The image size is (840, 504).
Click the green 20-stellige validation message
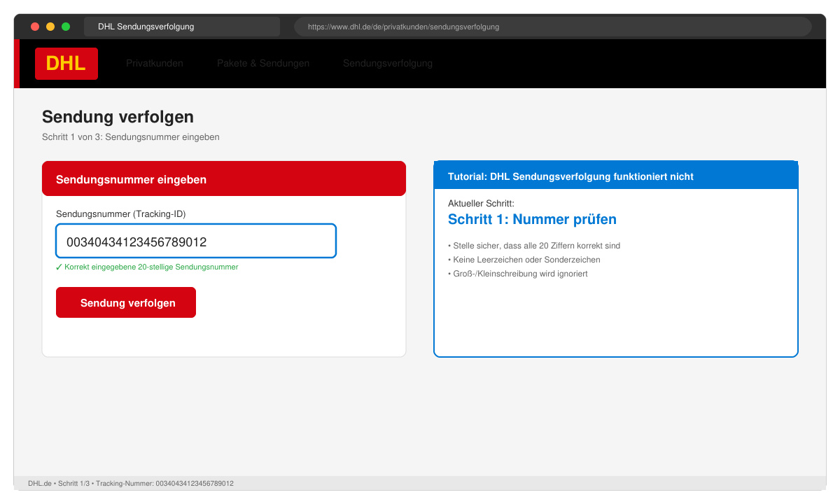[147, 267]
